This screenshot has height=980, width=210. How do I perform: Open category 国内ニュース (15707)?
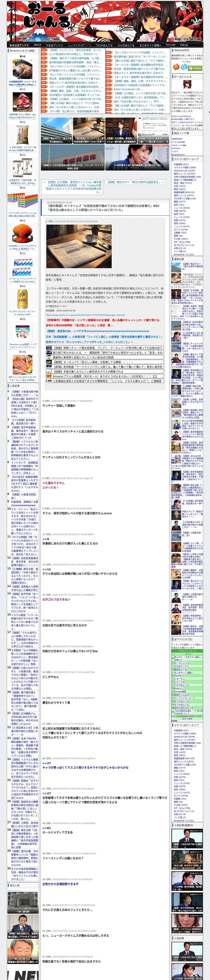click(184, 173)
